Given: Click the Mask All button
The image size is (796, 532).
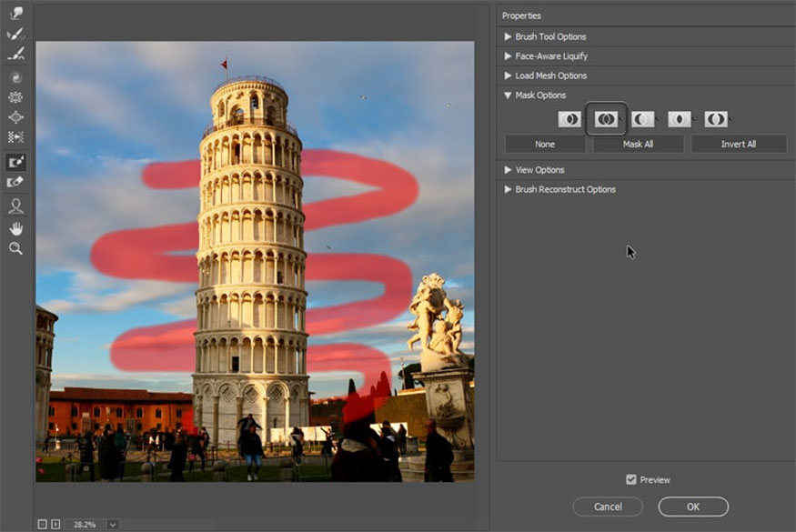Looking at the screenshot, I should point(638,144).
